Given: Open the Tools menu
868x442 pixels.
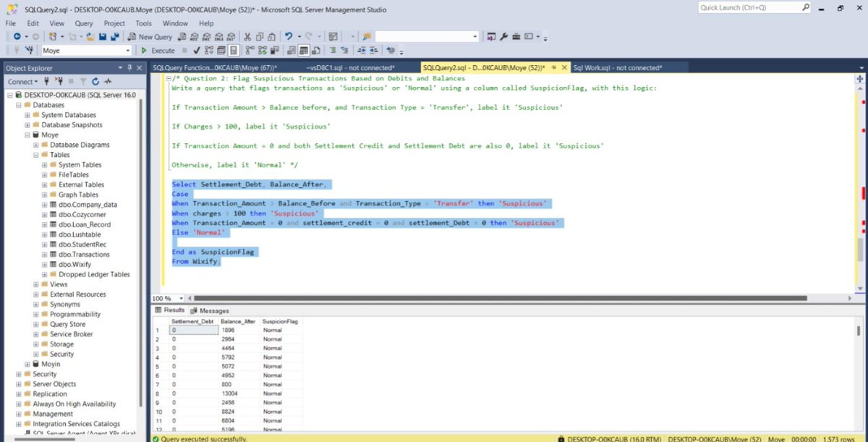Looking at the screenshot, I should (x=144, y=23).
